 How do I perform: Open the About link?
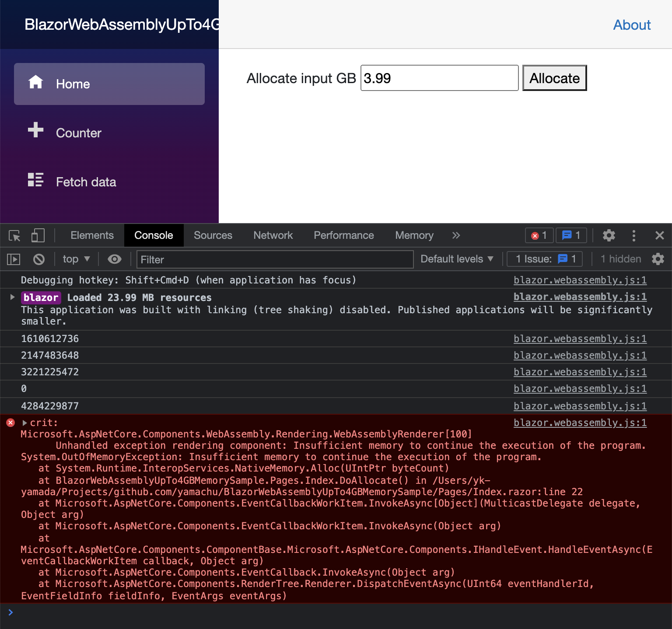click(x=632, y=25)
